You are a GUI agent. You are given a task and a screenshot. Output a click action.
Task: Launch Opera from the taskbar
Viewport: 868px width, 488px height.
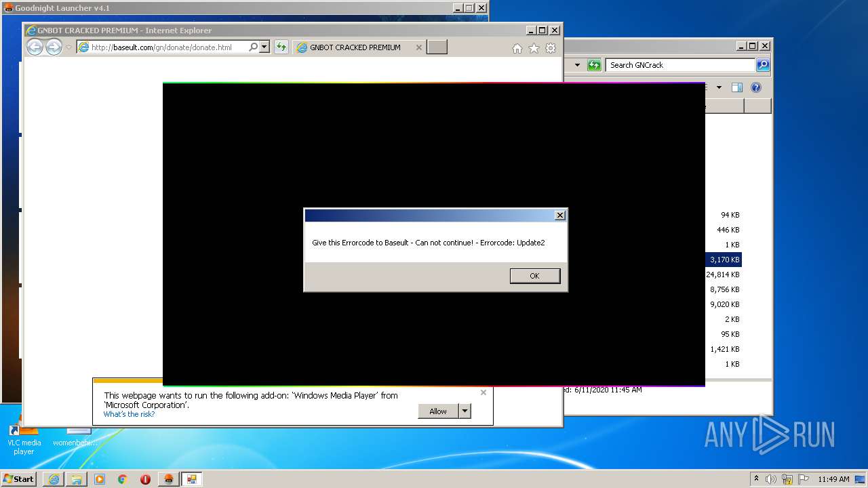click(x=145, y=479)
